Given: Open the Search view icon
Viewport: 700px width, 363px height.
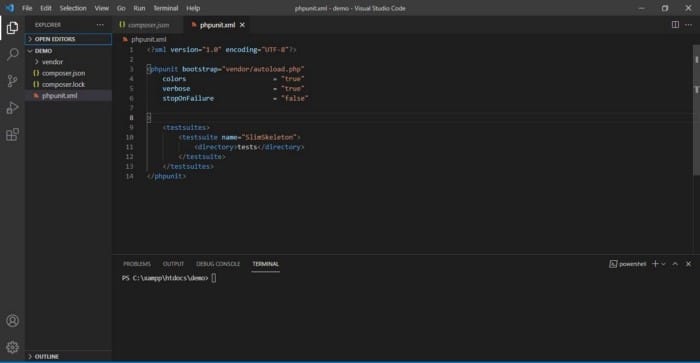Looking at the screenshot, I should (x=12, y=54).
